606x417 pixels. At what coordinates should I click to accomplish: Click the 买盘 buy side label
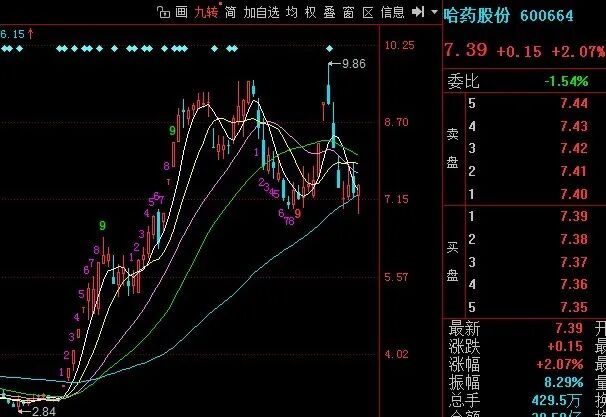click(x=453, y=262)
